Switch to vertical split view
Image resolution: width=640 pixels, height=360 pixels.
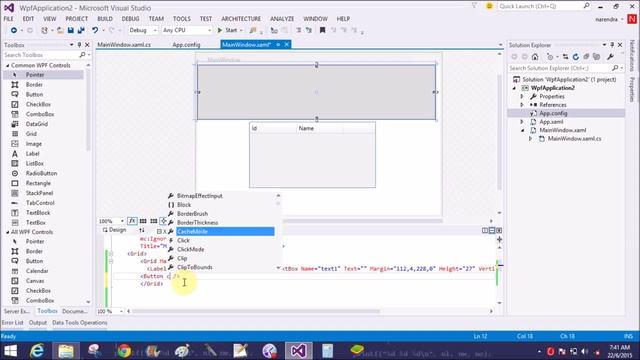coord(485,230)
